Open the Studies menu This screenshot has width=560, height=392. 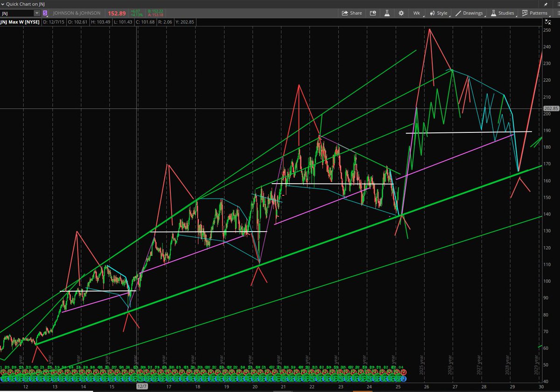click(x=502, y=13)
